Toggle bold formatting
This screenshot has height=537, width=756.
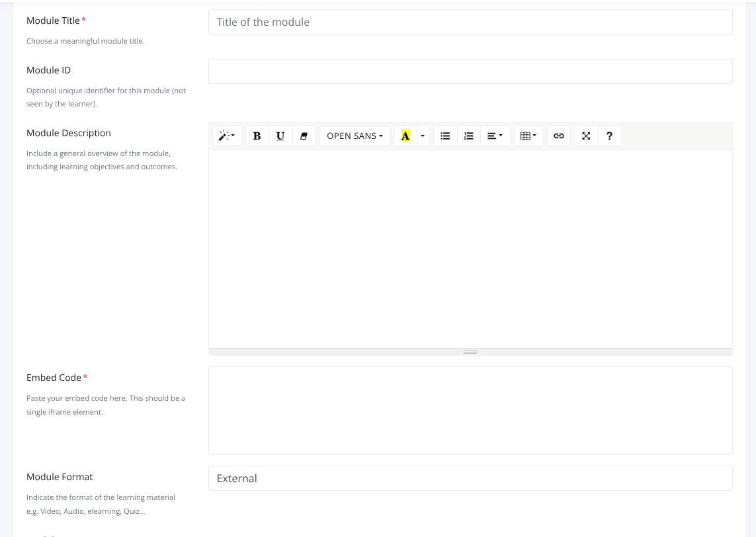click(257, 136)
